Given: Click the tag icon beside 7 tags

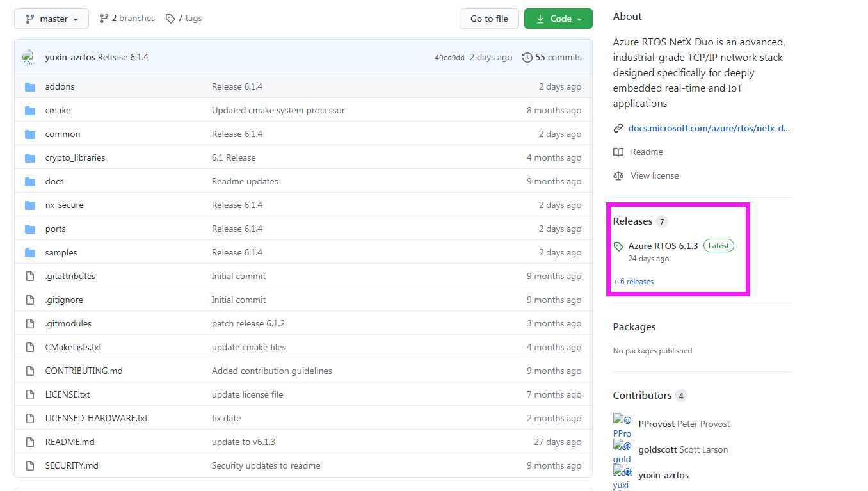Looking at the screenshot, I should click(170, 19).
